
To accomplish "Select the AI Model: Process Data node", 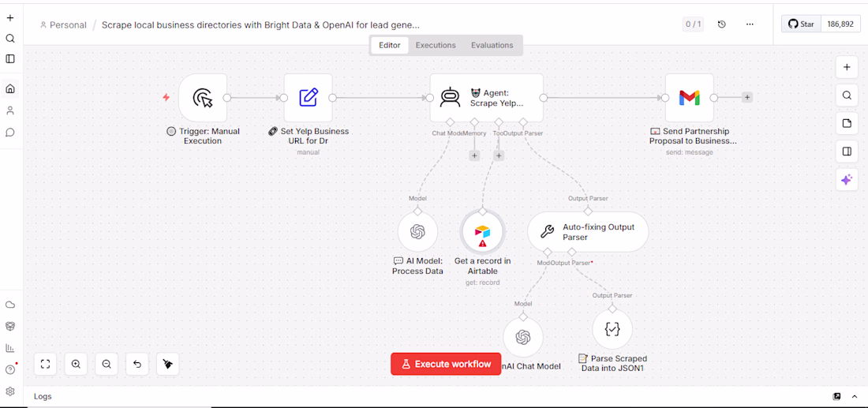I will pyautogui.click(x=418, y=232).
